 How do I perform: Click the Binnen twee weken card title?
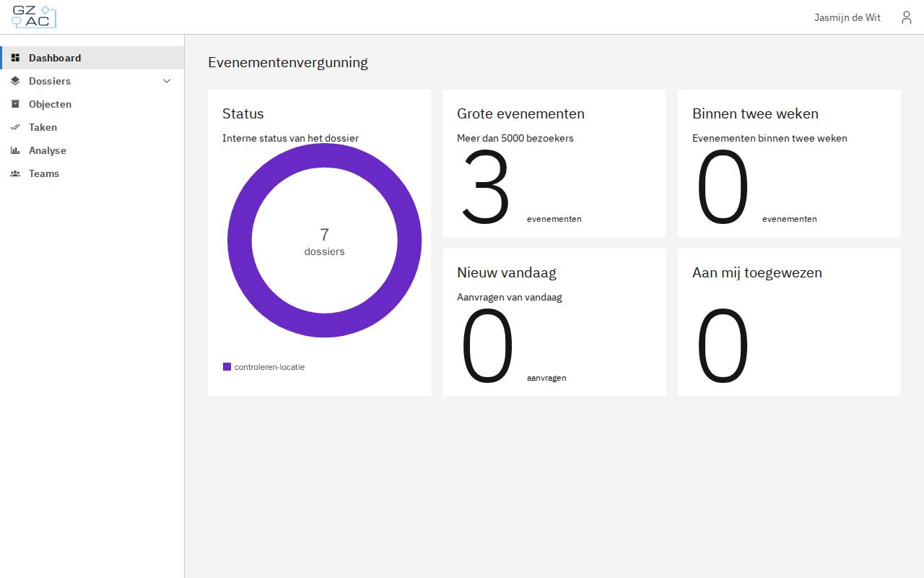755,113
